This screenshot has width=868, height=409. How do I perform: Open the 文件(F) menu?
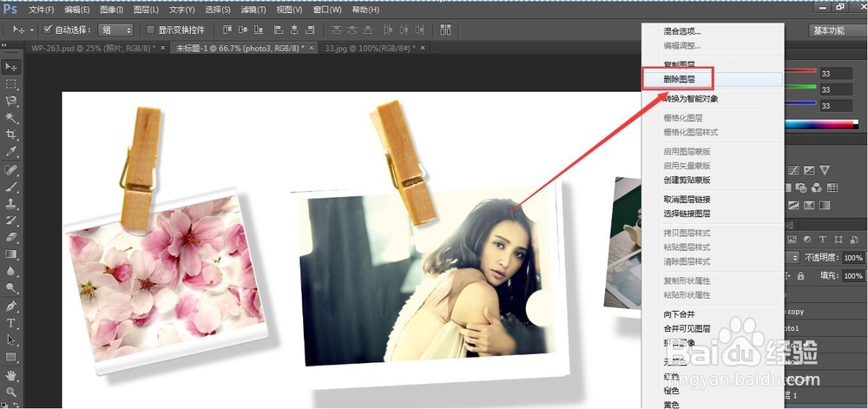click(42, 10)
